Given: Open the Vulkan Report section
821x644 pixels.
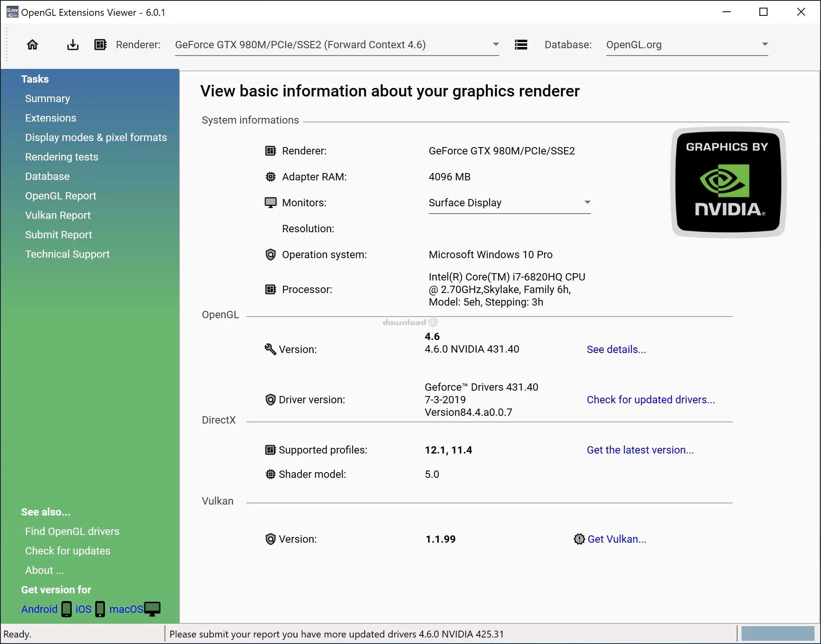Looking at the screenshot, I should pos(57,215).
